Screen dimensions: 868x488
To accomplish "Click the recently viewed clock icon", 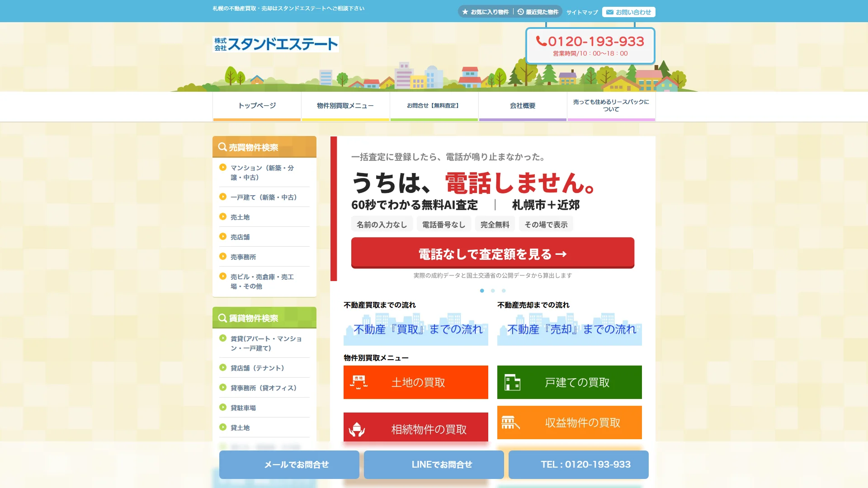I will click(x=521, y=12).
